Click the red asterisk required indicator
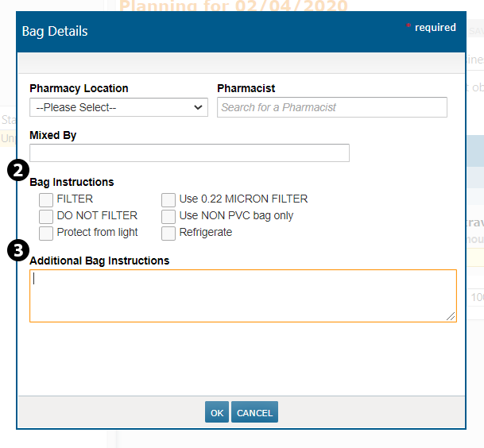Screen dimensions: 484x448 point(409,28)
